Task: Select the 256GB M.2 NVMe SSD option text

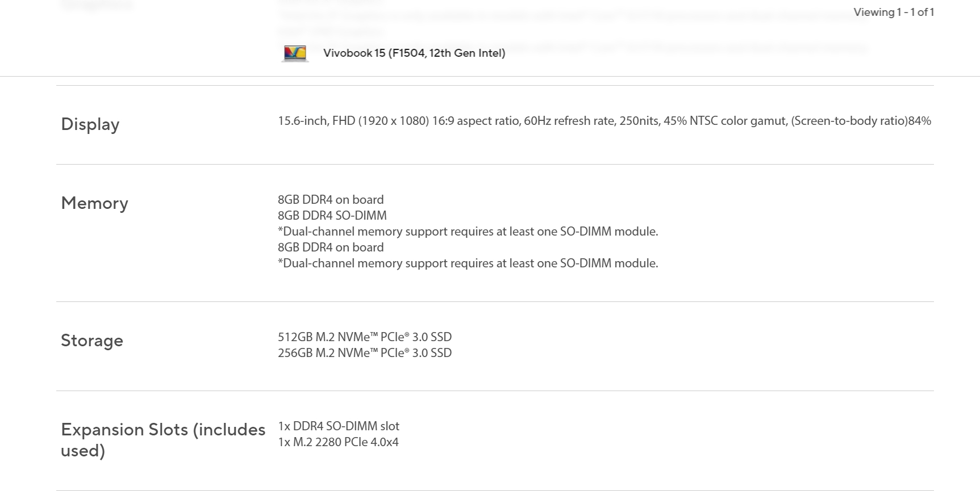Action: 364,353
